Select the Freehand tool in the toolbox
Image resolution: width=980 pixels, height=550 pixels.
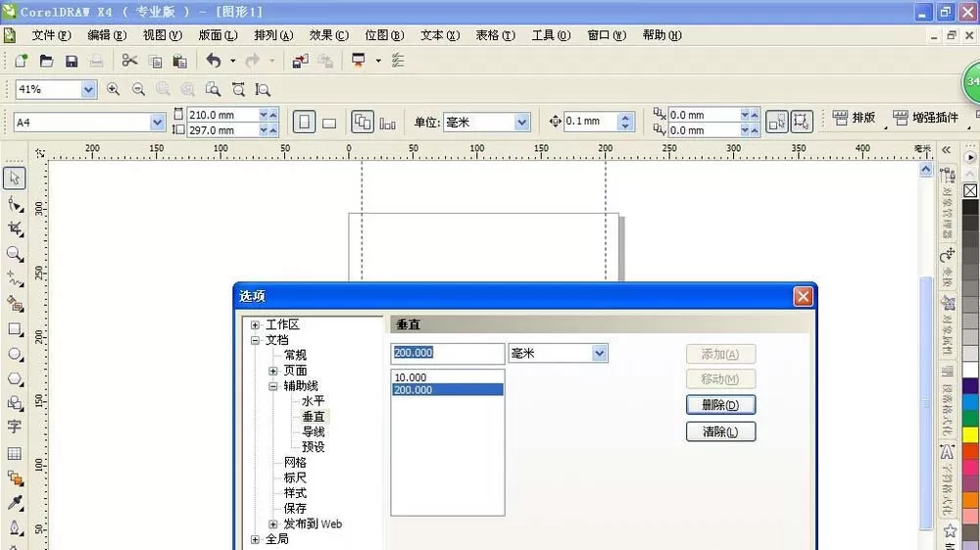[x=15, y=278]
